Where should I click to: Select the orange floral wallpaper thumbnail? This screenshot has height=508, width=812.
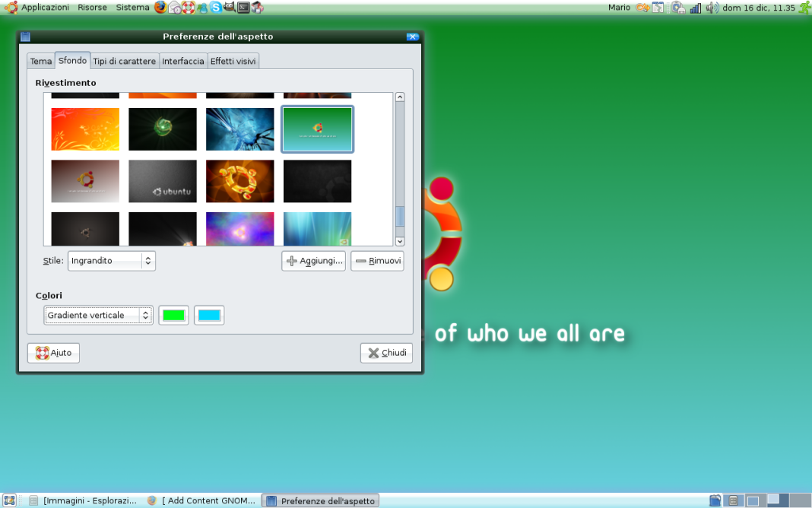point(85,129)
